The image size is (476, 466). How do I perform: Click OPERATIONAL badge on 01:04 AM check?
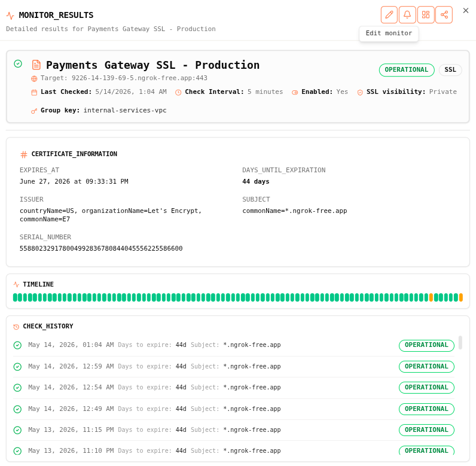426,345
